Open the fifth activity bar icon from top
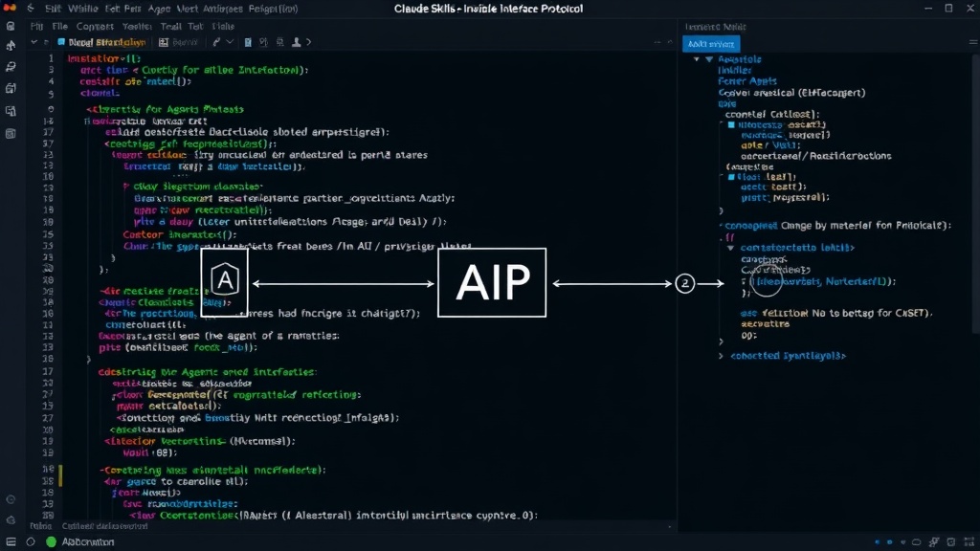 pos(11,111)
